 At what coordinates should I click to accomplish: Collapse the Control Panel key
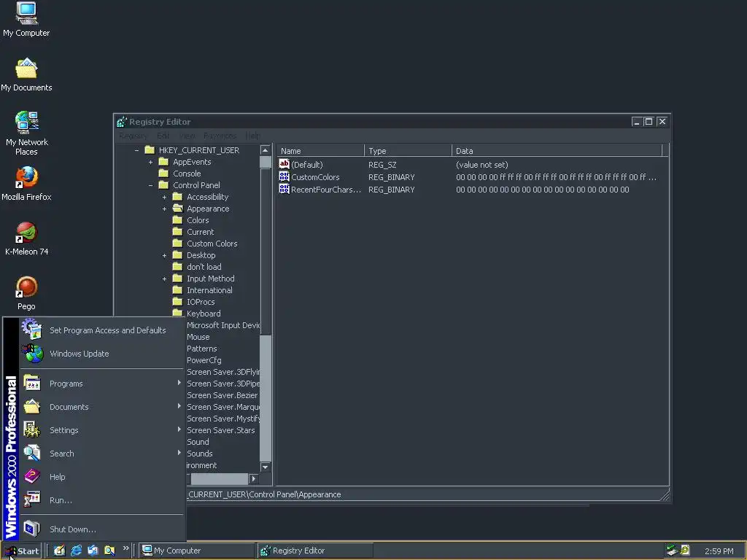[x=150, y=185]
